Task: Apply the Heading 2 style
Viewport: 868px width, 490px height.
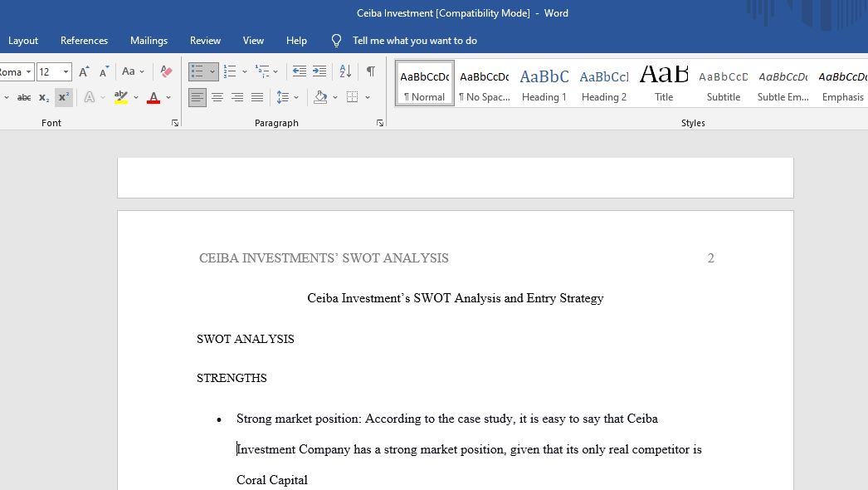Action: pos(604,83)
